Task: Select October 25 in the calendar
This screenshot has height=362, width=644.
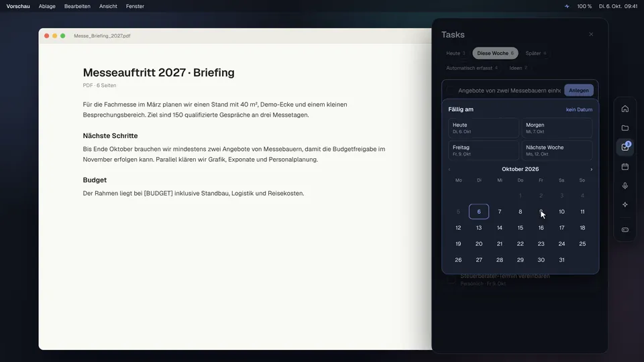Action: [x=582, y=244]
